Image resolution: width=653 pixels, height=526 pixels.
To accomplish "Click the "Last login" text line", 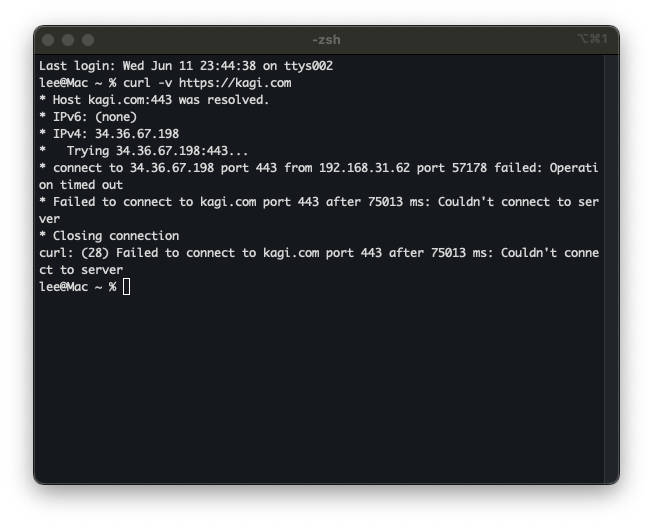I will click(185, 66).
